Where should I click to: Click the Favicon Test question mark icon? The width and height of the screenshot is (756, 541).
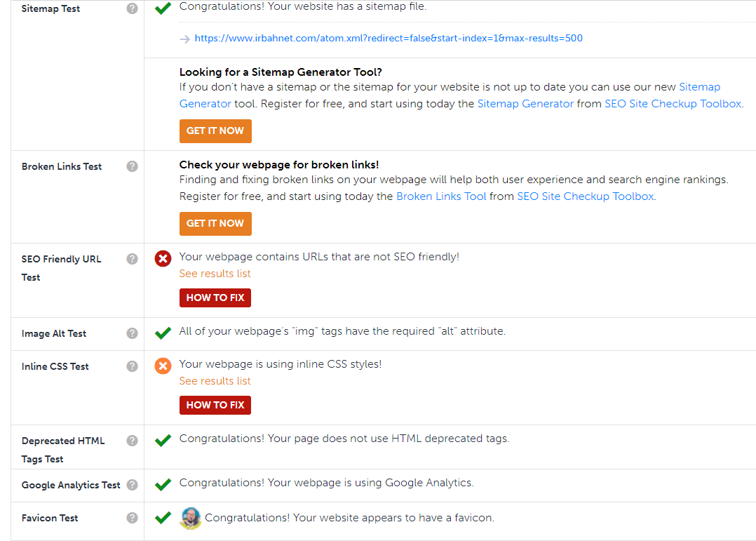[132, 518]
